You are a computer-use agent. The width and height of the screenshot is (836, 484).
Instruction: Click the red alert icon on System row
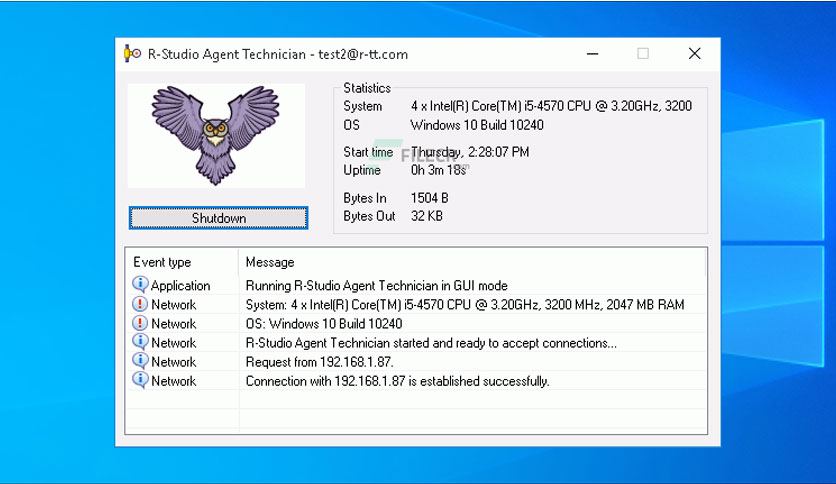click(x=140, y=304)
